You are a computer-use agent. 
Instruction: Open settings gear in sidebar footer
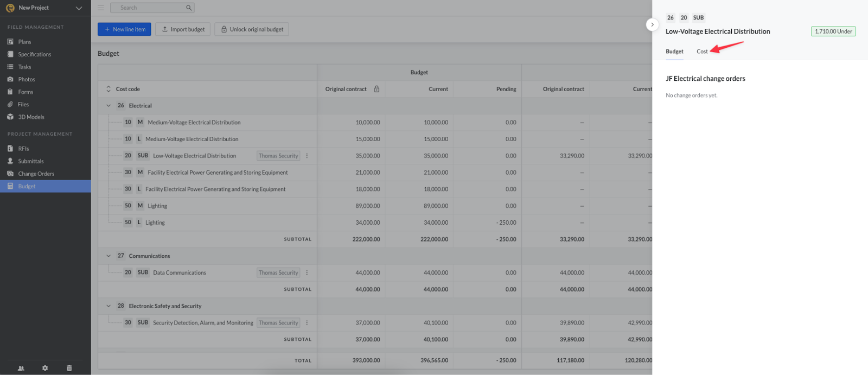45,368
